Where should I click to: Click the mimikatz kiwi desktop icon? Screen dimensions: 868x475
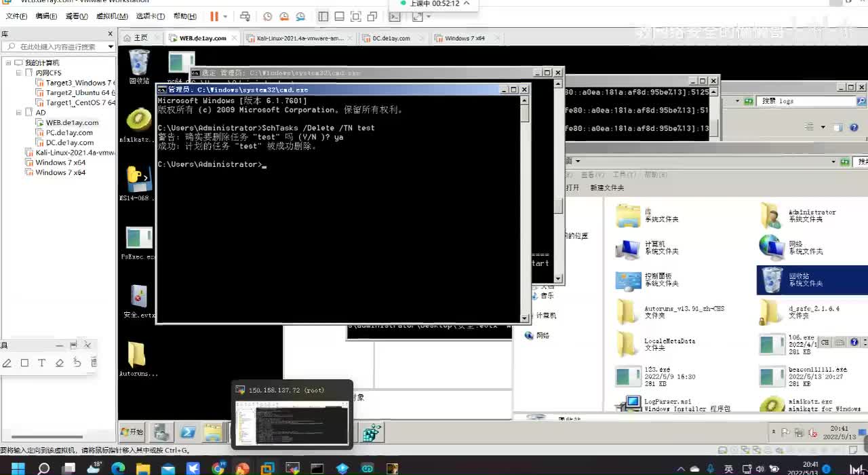point(139,126)
